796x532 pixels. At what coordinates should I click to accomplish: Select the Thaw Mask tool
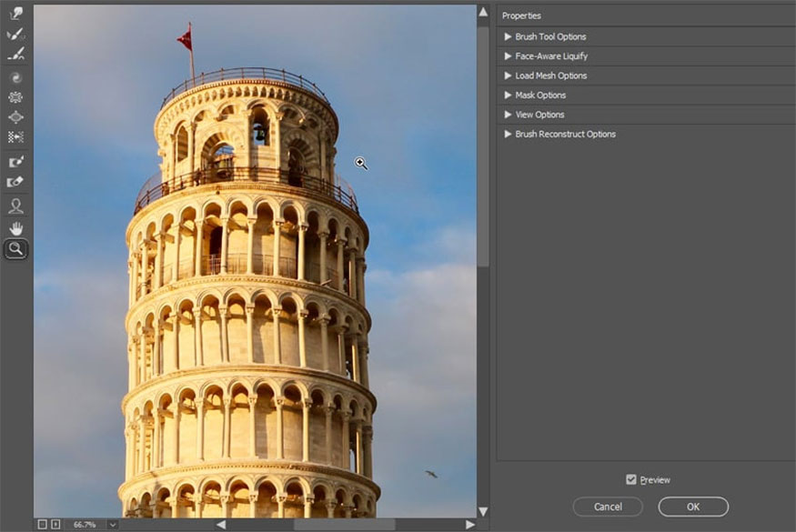[15, 182]
